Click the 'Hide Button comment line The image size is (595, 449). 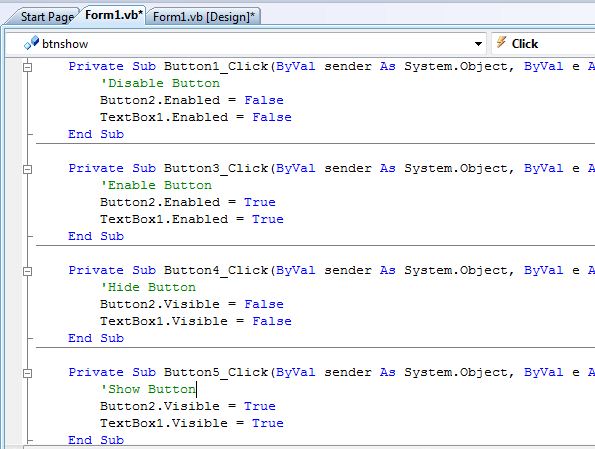coord(148,287)
